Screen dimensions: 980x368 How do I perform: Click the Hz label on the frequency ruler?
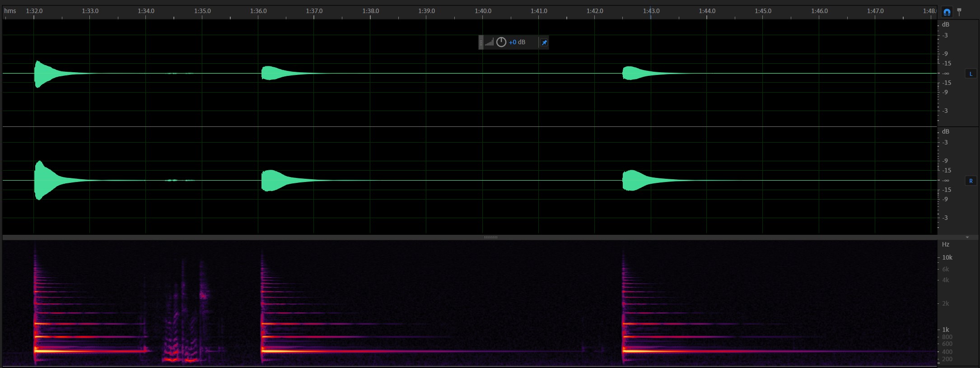(946, 244)
